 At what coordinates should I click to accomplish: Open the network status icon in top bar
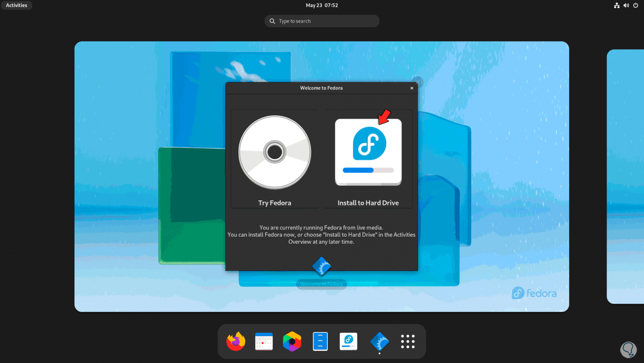[617, 5]
